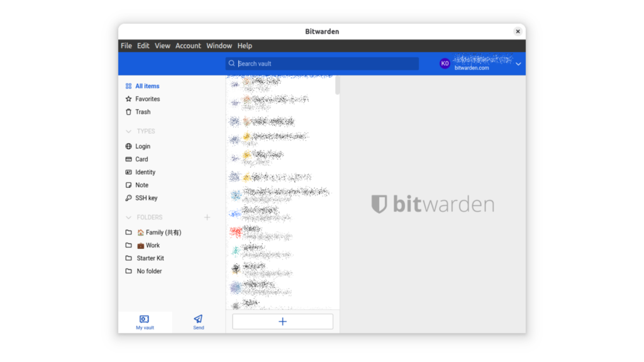Switch to Send tab
This screenshot has height=362, width=644.
click(x=198, y=322)
